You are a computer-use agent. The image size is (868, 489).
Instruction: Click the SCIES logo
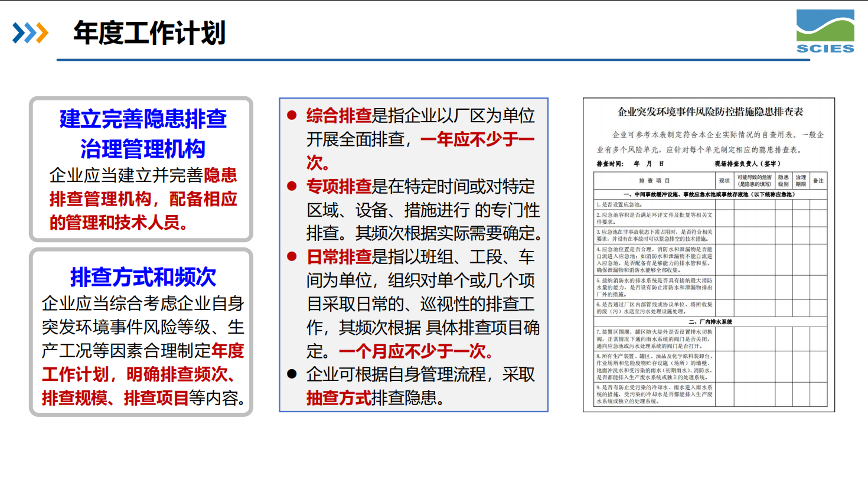825,31
